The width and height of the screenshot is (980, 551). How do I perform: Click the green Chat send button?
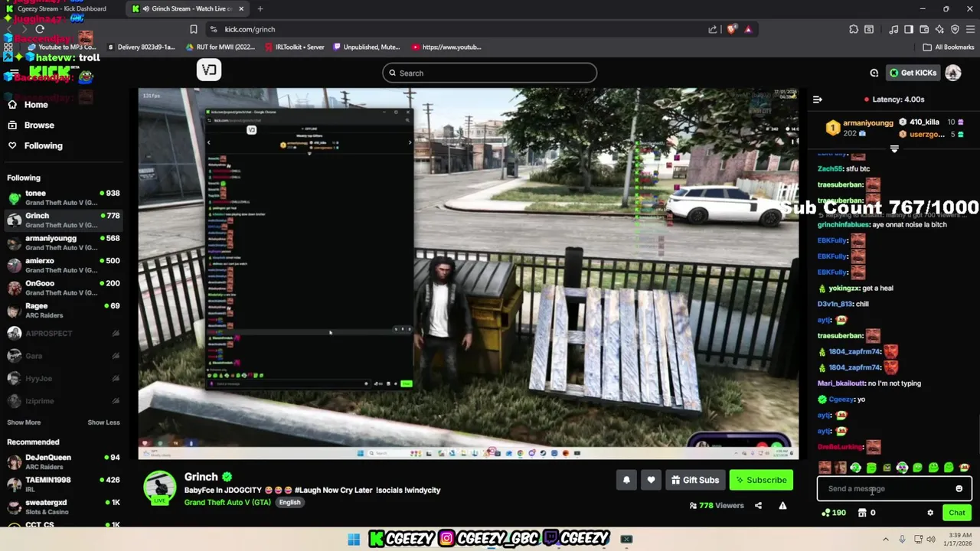[x=957, y=513]
